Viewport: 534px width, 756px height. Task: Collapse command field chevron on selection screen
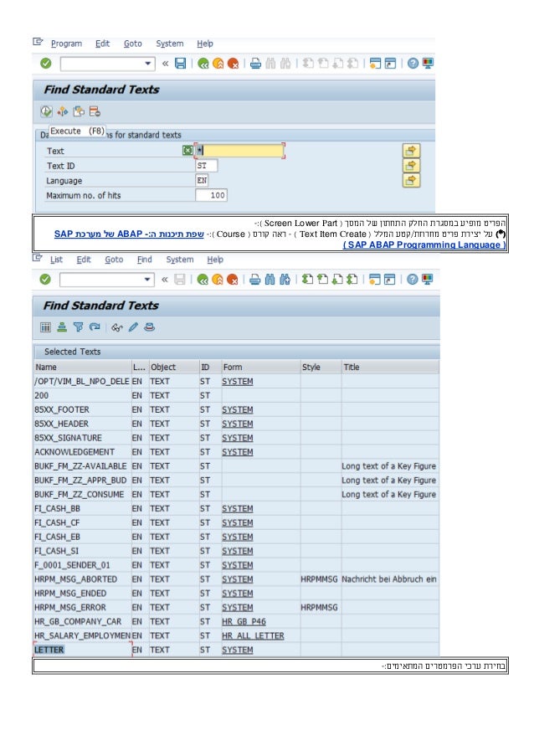[x=166, y=63]
